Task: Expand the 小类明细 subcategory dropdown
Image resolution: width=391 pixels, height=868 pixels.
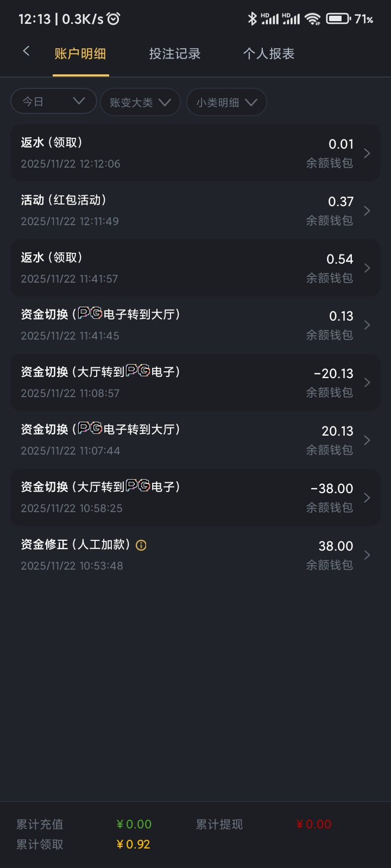Action: (x=226, y=103)
